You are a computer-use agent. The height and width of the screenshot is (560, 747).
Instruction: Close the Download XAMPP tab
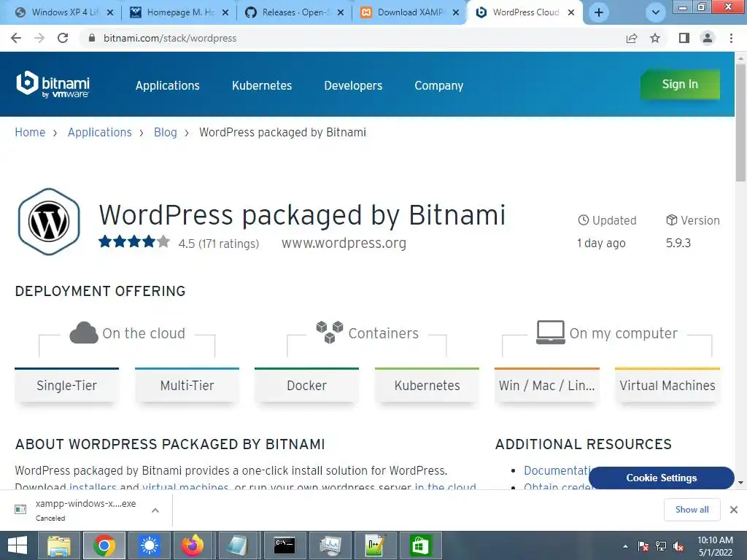(x=456, y=12)
